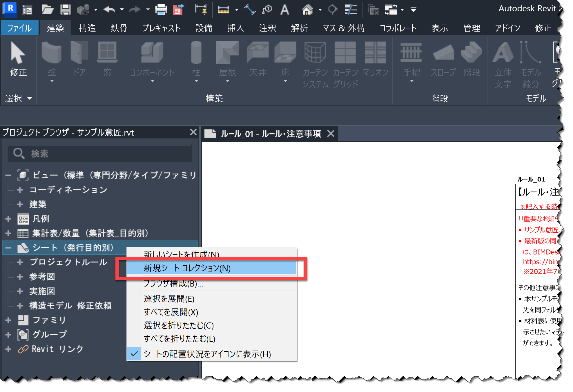Click the text tool A icon
The width and height of the screenshot is (573, 392).
tap(285, 10)
